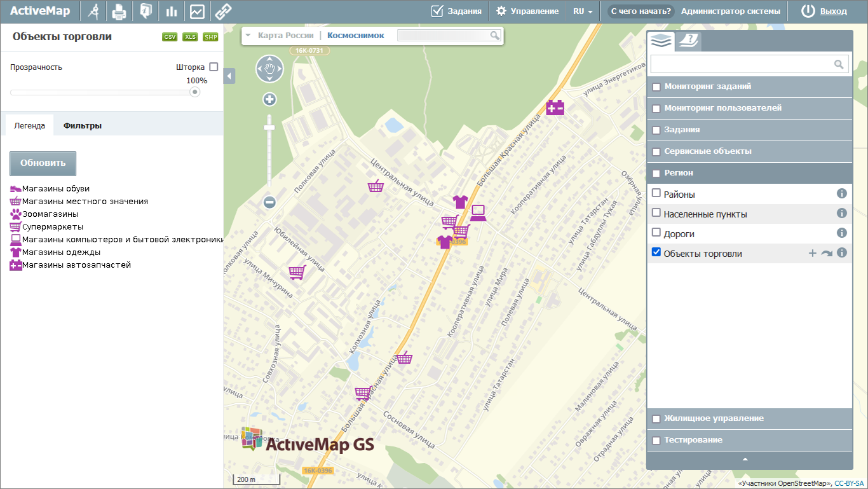Show info for the Дороги layer
This screenshot has height=489, width=868.
(x=842, y=233)
